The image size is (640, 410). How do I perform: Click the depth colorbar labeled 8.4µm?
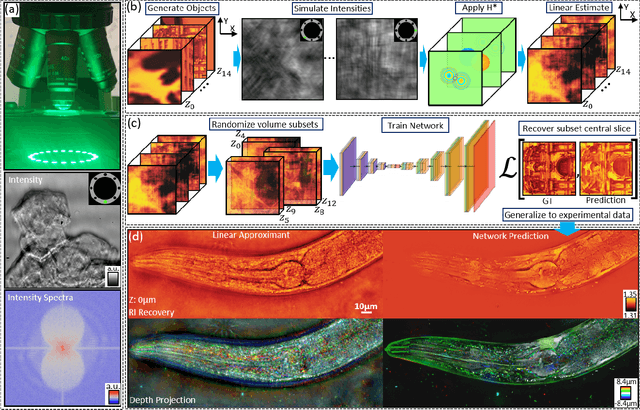(x=627, y=388)
